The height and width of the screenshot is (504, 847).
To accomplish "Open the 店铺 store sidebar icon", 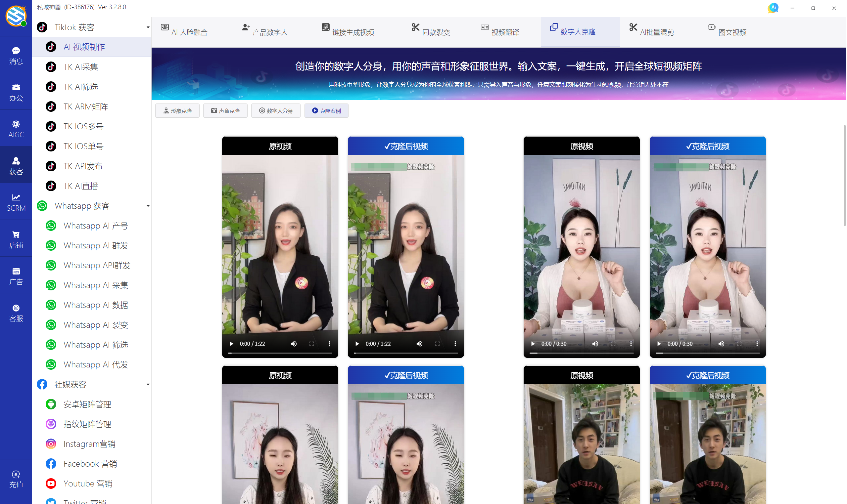I will coord(16,239).
